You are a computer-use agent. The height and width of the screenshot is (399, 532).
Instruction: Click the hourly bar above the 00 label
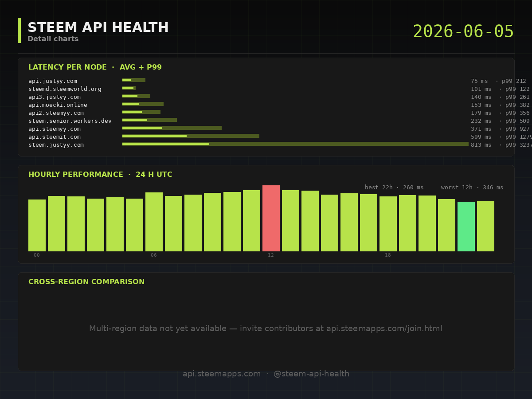[x=37, y=225]
